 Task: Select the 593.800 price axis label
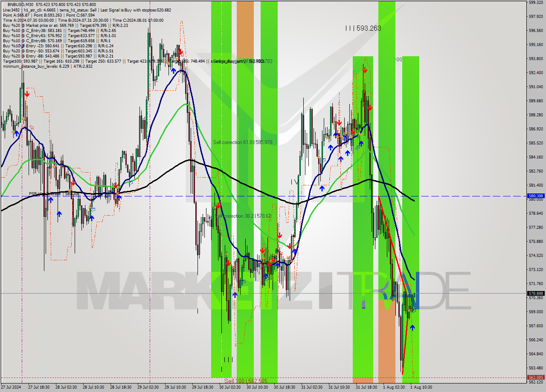[536, 58]
